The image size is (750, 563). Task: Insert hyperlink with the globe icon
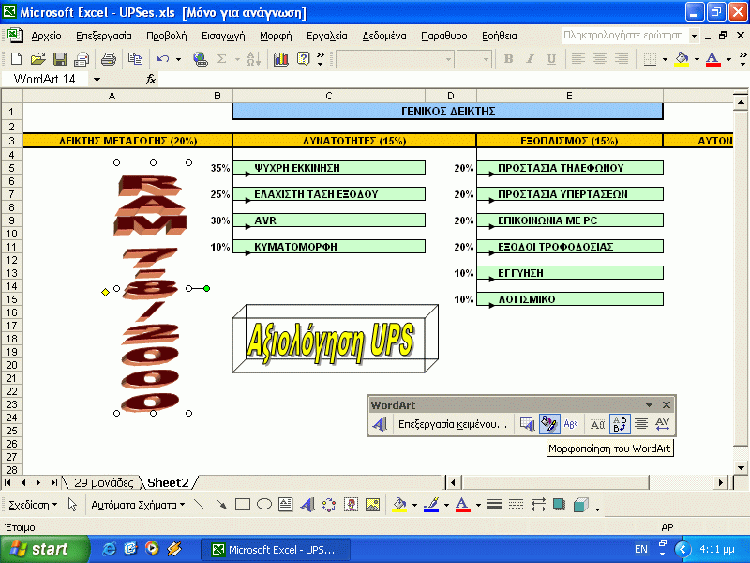[x=200, y=59]
